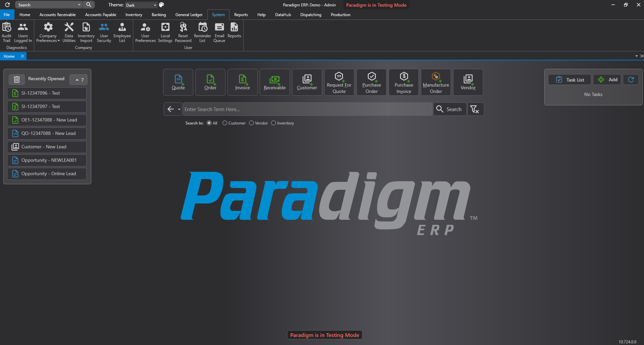Create a Request For Quote

(339, 82)
